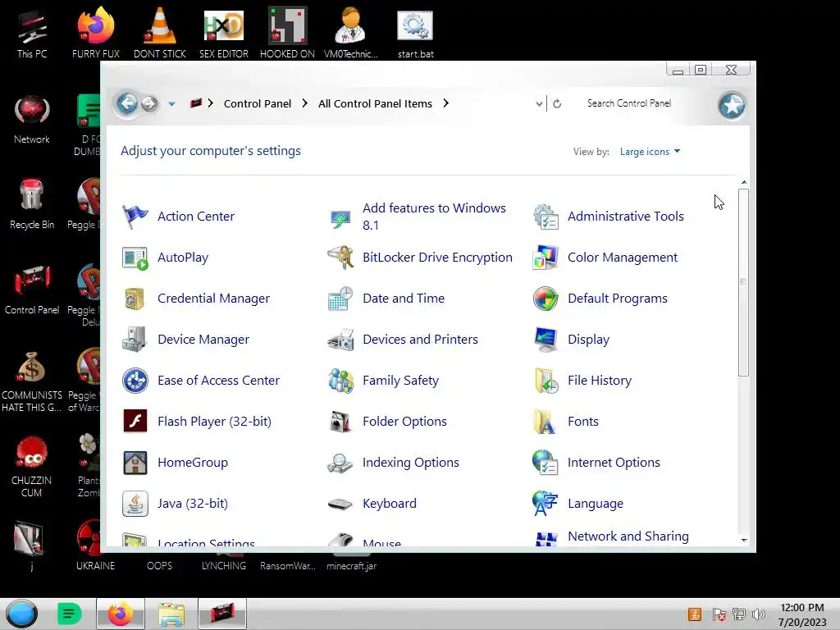Click the scrollbar up arrow

point(743,182)
